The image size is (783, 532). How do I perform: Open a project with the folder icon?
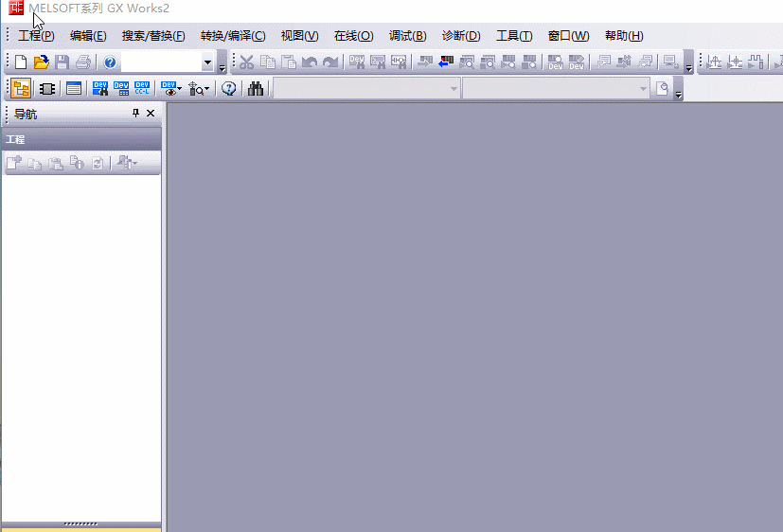[41, 62]
